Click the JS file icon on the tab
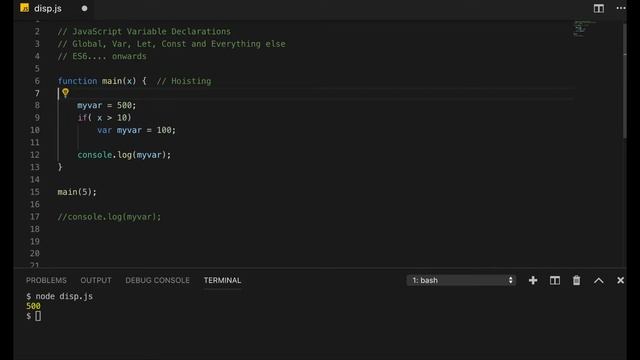The image size is (640, 360). pos(24,8)
